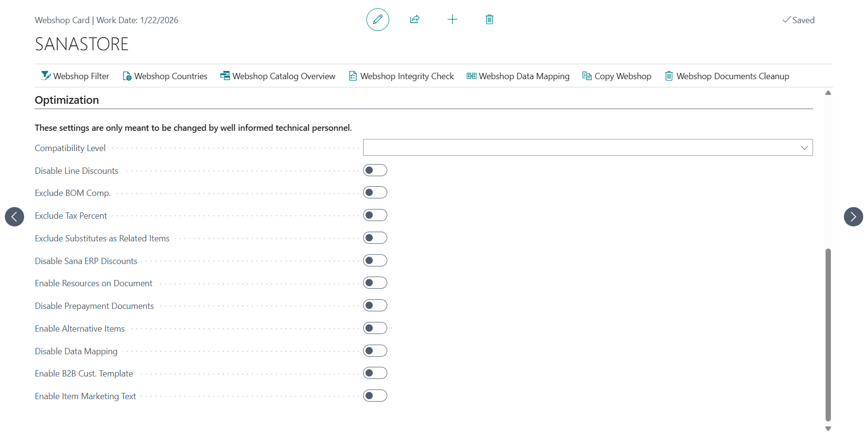The height and width of the screenshot is (432, 868).
Task: Open the share icon menu
Action: [415, 20]
